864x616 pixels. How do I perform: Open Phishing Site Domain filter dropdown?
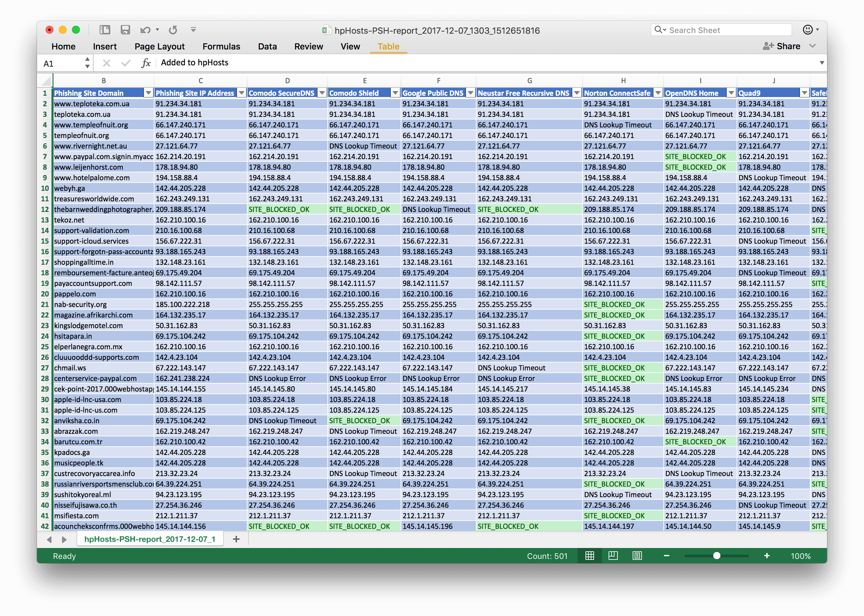click(x=149, y=93)
